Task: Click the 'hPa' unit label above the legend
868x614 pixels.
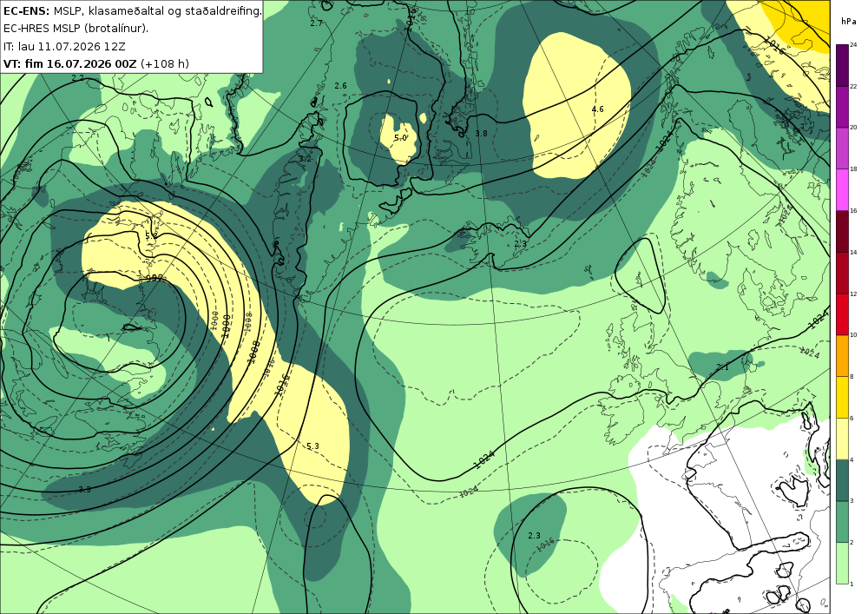Action: point(847,21)
